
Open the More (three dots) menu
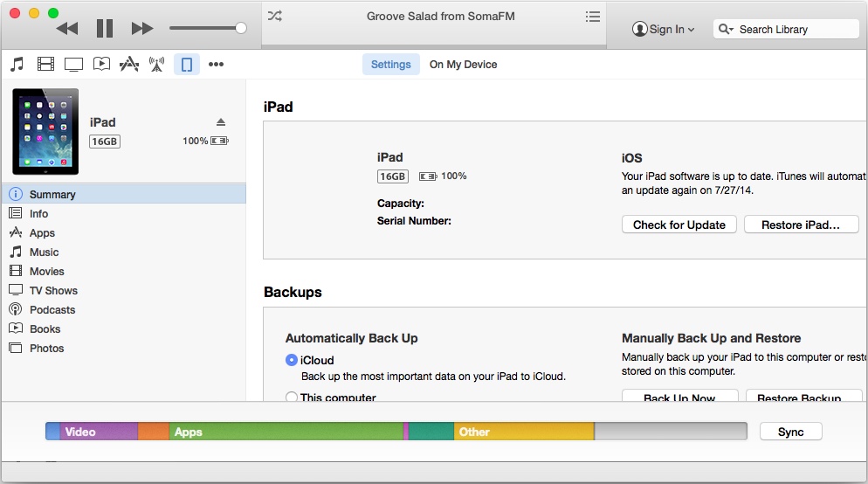216,65
